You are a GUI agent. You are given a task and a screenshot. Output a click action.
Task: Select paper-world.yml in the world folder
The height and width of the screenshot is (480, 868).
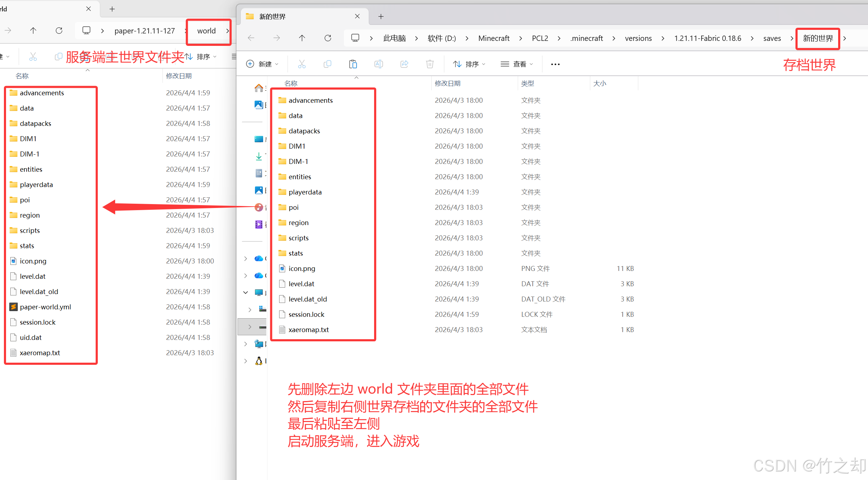click(x=45, y=307)
